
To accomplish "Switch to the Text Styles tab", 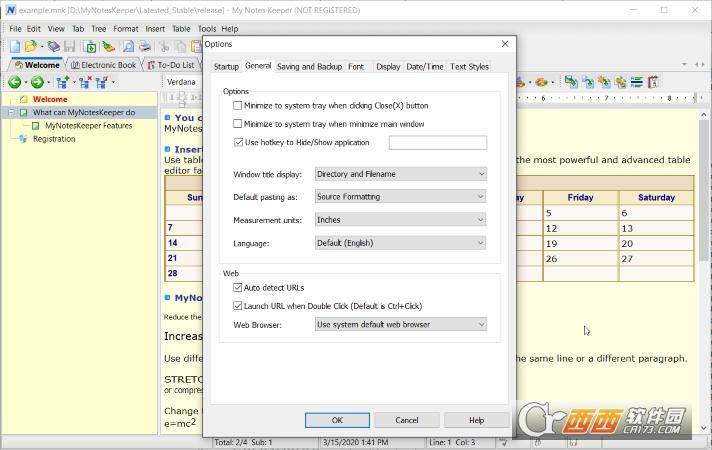I will (x=470, y=67).
